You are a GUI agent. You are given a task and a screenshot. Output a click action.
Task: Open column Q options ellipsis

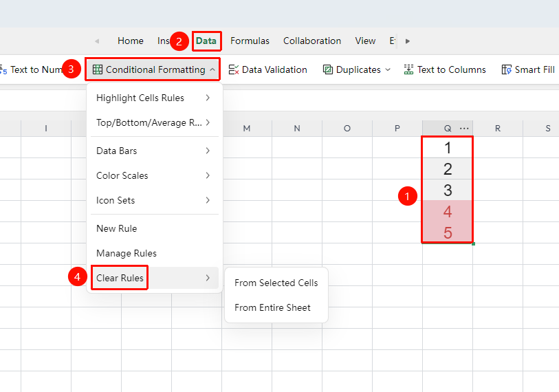[464, 129]
